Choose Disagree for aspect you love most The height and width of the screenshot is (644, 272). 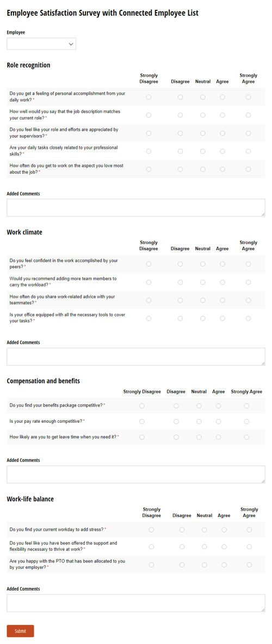pyautogui.click(x=180, y=169)
